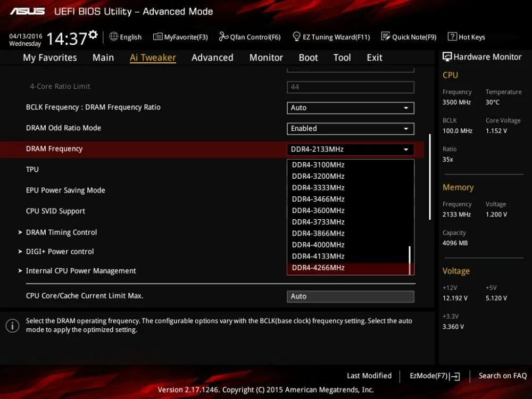Click the +3.3V reading 3.360 V

453,327
